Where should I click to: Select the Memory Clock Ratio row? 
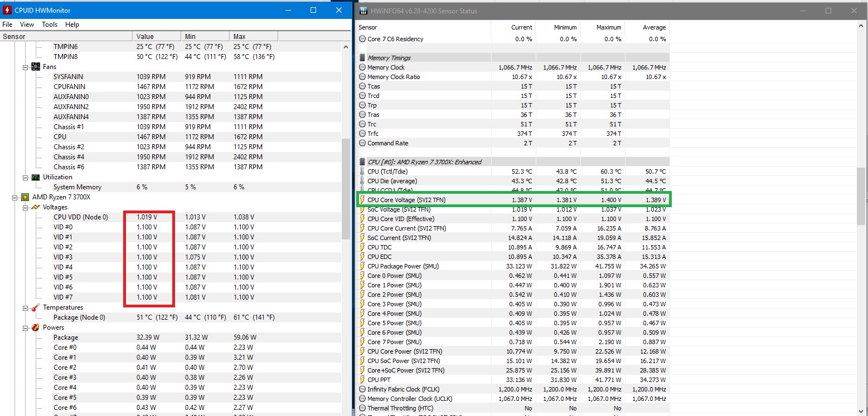[513, 77]
